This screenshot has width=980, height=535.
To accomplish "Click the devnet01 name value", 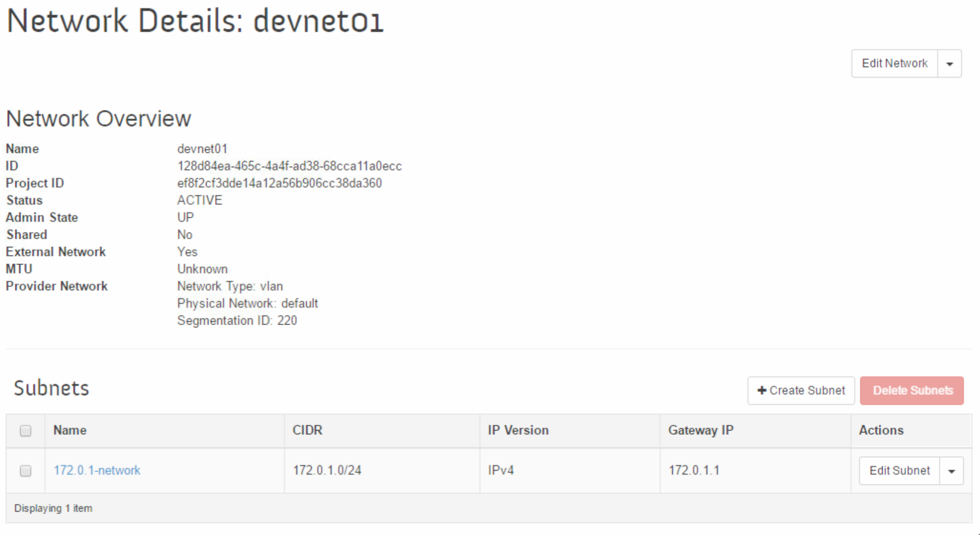I will coord(202,149).
